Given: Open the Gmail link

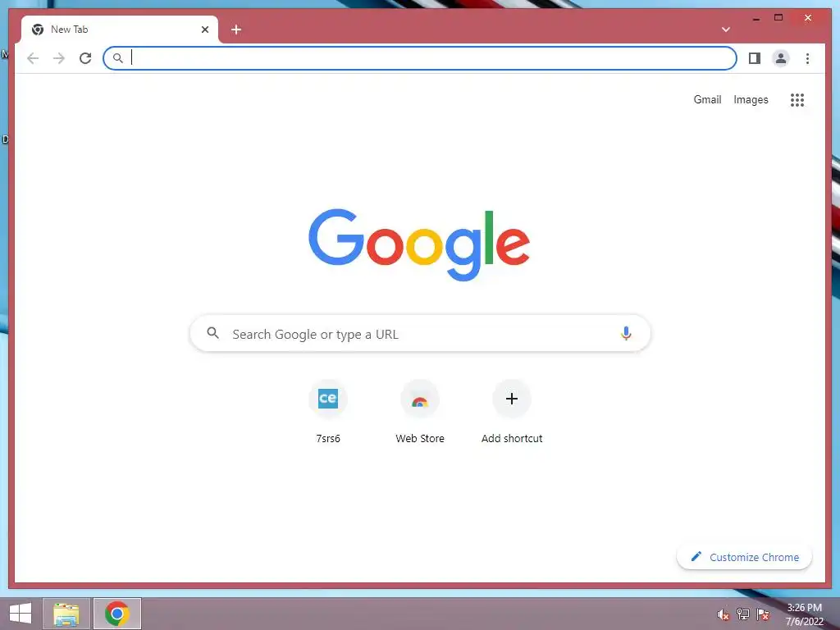Looking at the screenshot, I should (707, 99).
